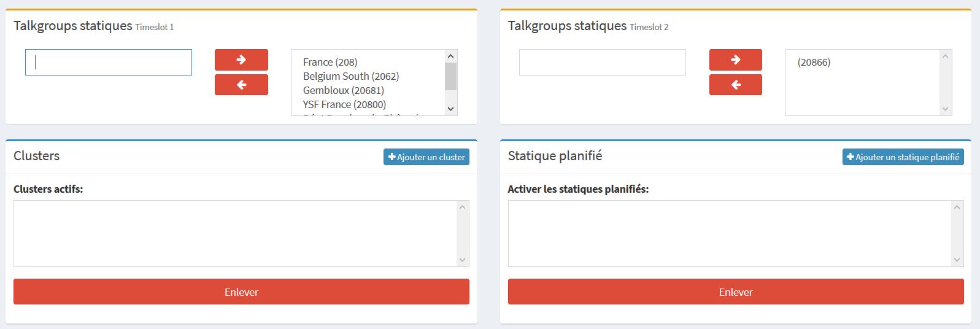
Task: Focus Timeslot 1 talkgroup input field
Action: click(x=109, y=62)
